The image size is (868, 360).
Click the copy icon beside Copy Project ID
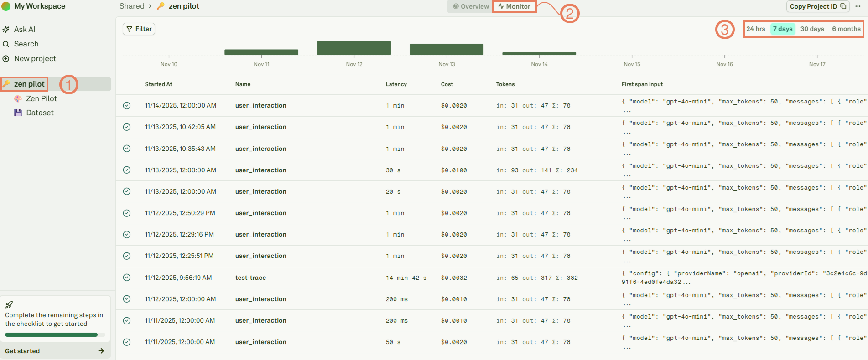pos(843,6)
